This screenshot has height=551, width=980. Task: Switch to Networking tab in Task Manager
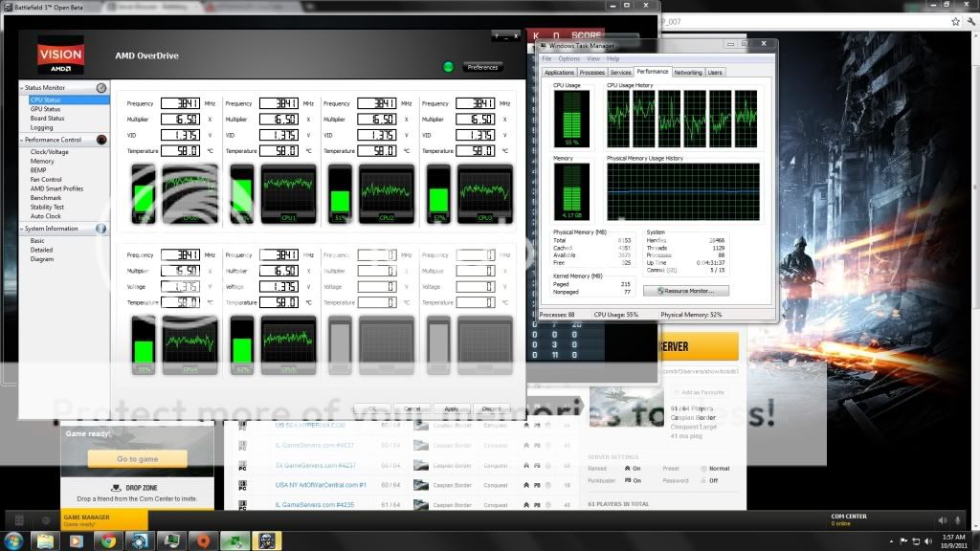click(688, 73)
